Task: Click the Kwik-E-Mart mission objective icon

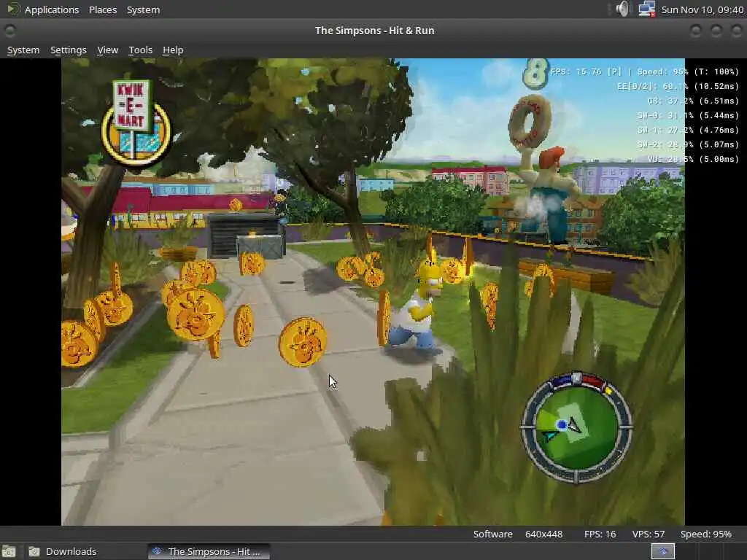Action: click(x=136, y=122)
